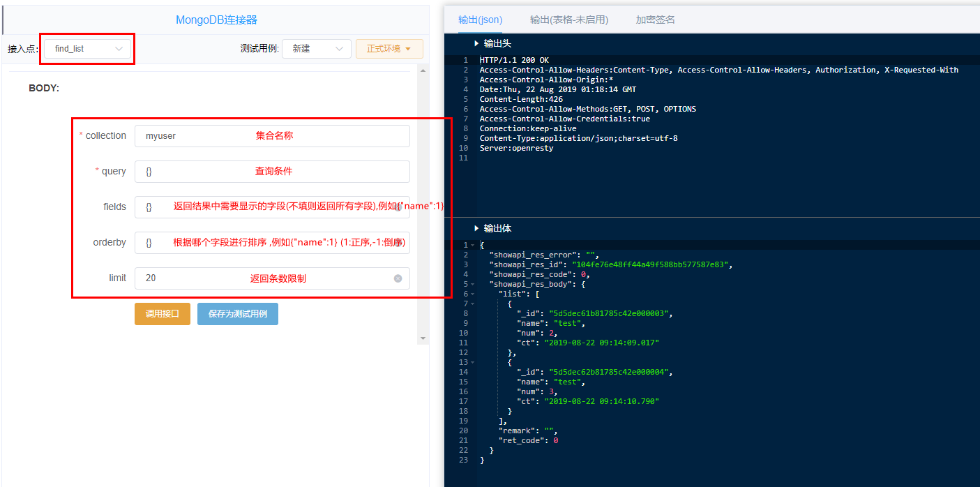
Task: Fold the root JSON object at line 1
Action: point(472,245)
